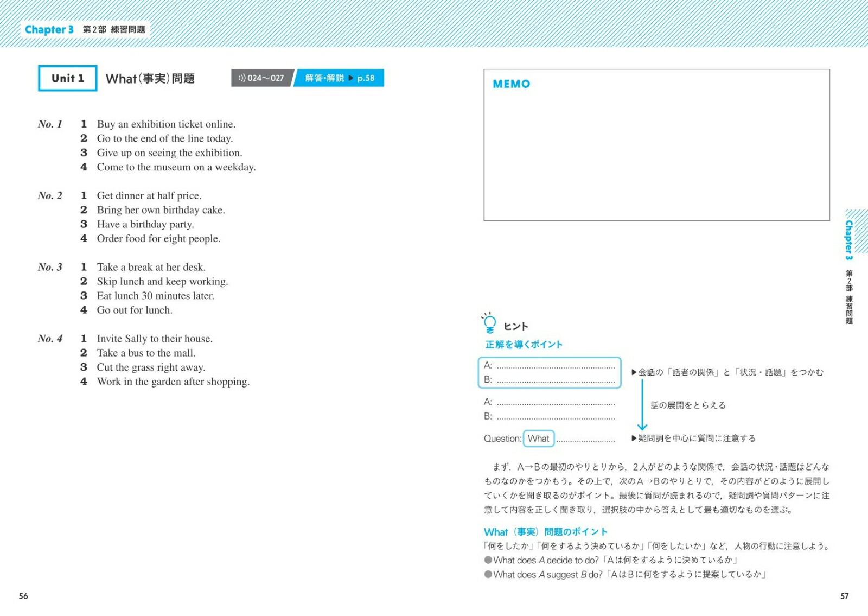Click the first A/B dialogue box in the hint
This screenshot has width=868, height=616.
(549, 372)
